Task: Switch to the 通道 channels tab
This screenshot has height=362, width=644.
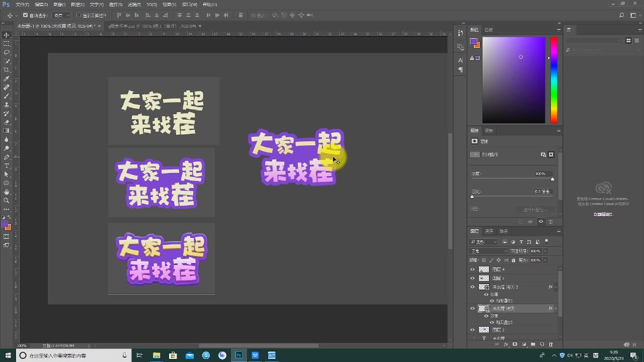Action: pos(489,231)
